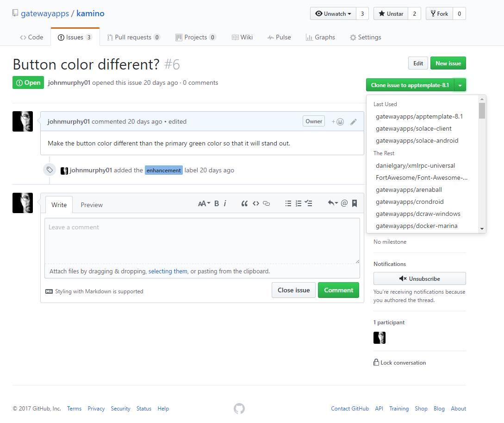Image resolution: width=504 pixels, height=423 pixels.
Task: Click the enhancement label
Action: coord(164,170)
